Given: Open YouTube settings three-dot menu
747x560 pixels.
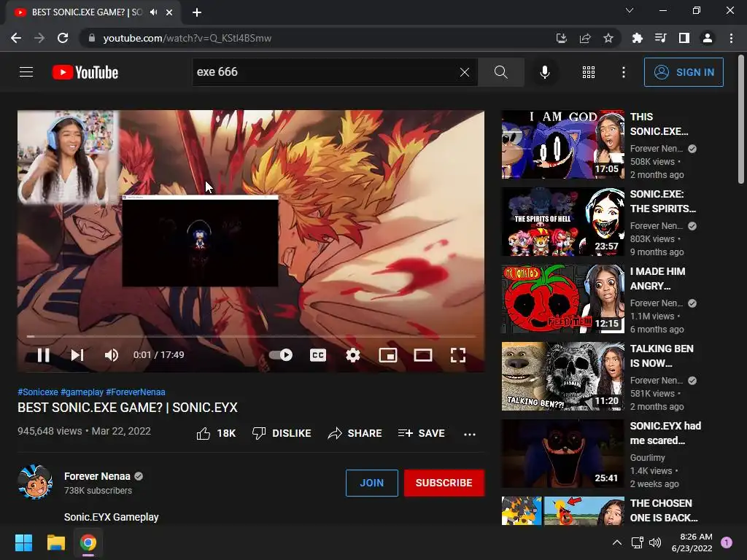Looking at the screenshot, I should (623, 72).
